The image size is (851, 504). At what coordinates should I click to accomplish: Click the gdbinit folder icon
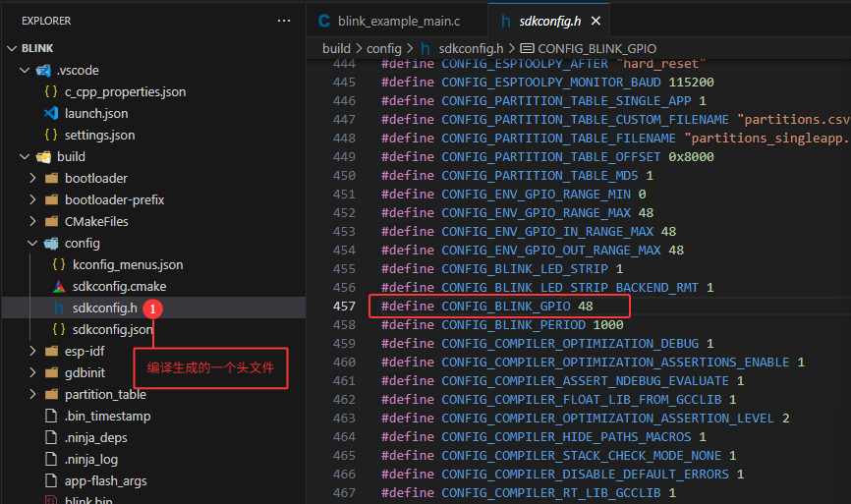coord(51,373)
